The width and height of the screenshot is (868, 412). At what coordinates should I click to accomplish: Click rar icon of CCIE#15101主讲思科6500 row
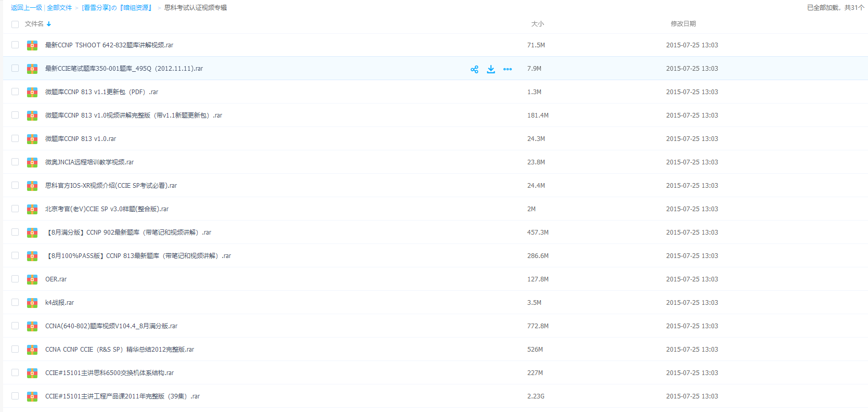point(32,373)
